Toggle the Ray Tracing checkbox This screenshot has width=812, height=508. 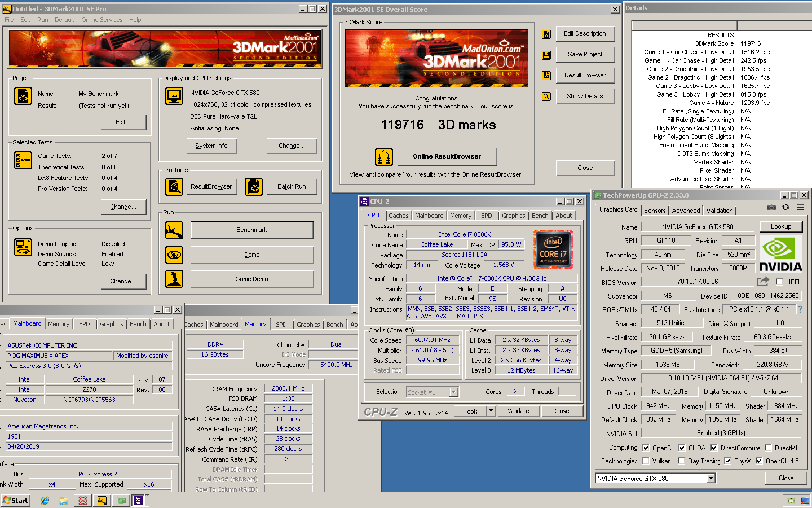point(682,461)
